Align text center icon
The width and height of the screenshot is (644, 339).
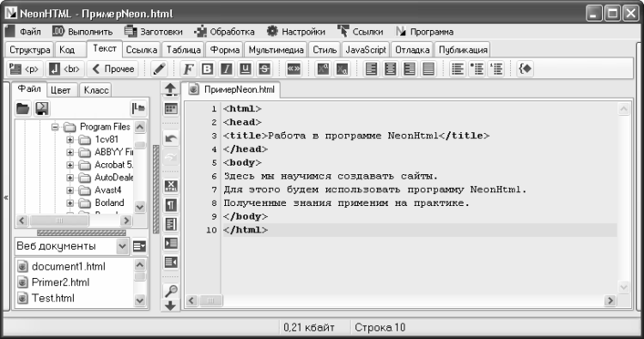pyautogui.click(x=390, y=69)
